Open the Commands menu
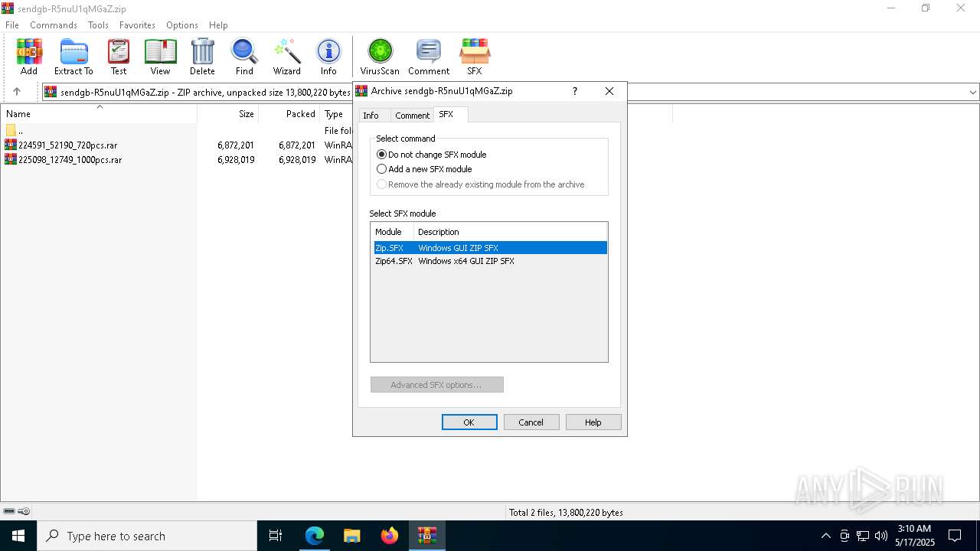The width and height of the screenshot is (980, 551). 54,25
